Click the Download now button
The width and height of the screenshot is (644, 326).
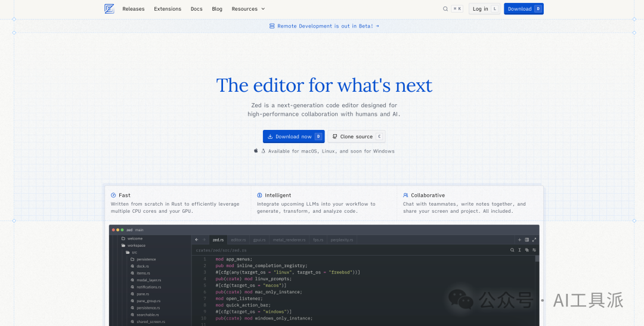click(293, 136)
